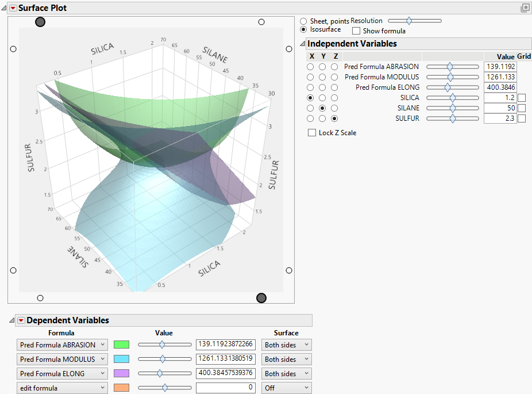
Task: Enable Grid for SULFUR
Action: tap(521, 118)
